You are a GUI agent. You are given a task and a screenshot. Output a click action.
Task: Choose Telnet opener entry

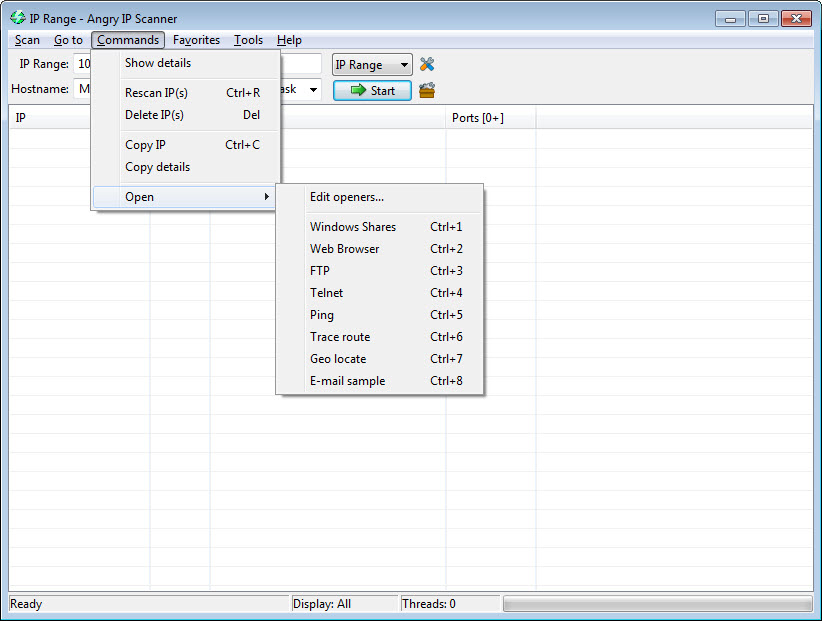tap(379, 293)
